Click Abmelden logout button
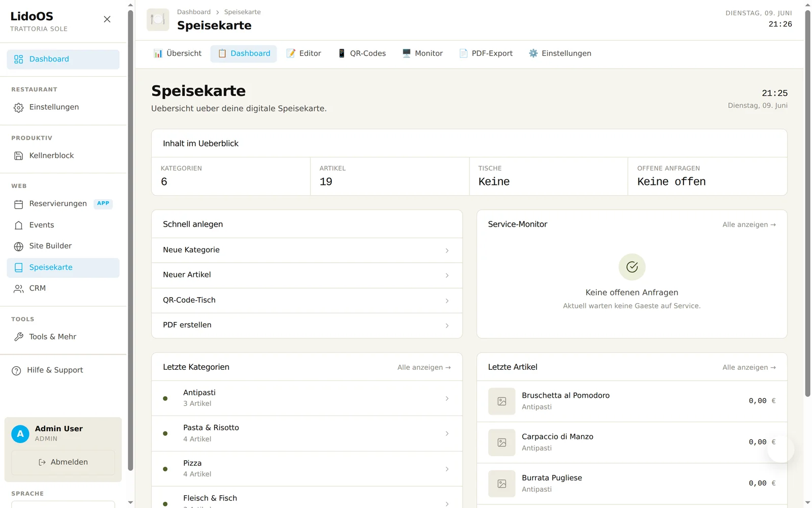812x508 pixels. (63, 462)
